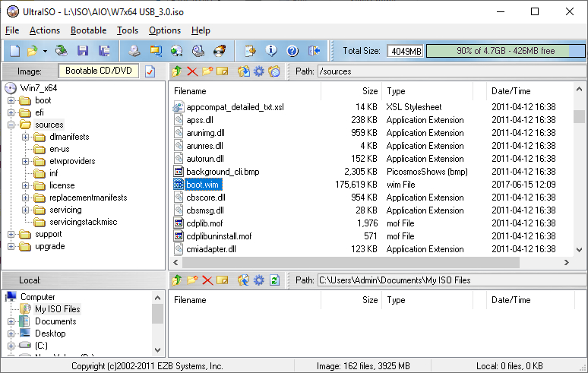Go up one folder in the Local pane
This screenshot has width=588, height=373.
click(177, 280)
